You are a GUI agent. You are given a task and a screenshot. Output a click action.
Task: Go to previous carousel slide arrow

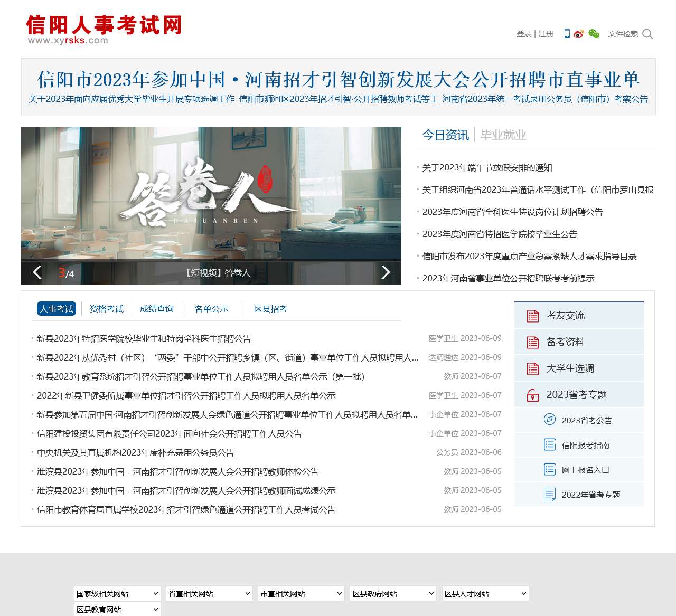(x=37, y=272)
